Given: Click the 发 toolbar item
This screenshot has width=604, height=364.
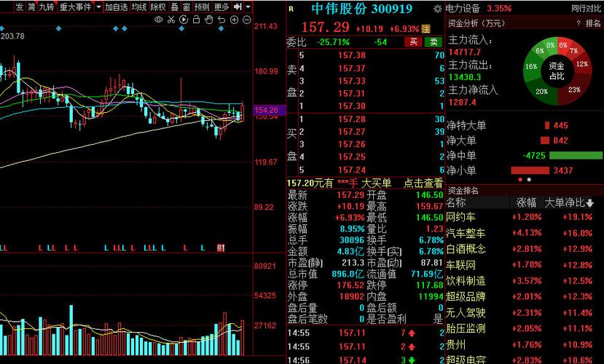Looking at the screenshot, I should click(20, 7).
